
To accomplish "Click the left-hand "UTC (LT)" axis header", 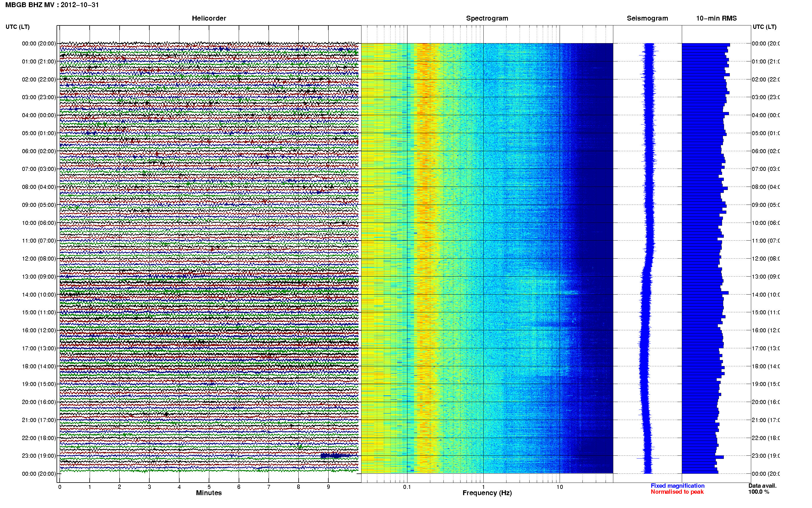I will pyautogui.click(x=17, y=27).
